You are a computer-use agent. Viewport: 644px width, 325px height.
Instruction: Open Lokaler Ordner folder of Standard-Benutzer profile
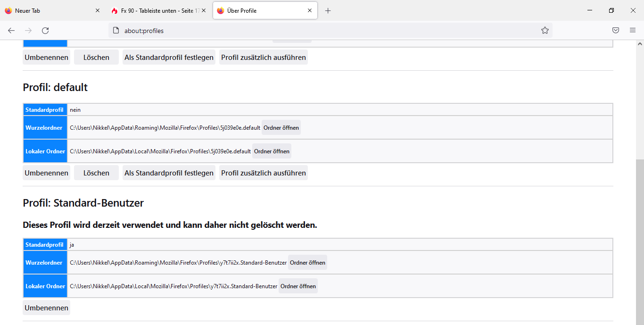point(298,286)
